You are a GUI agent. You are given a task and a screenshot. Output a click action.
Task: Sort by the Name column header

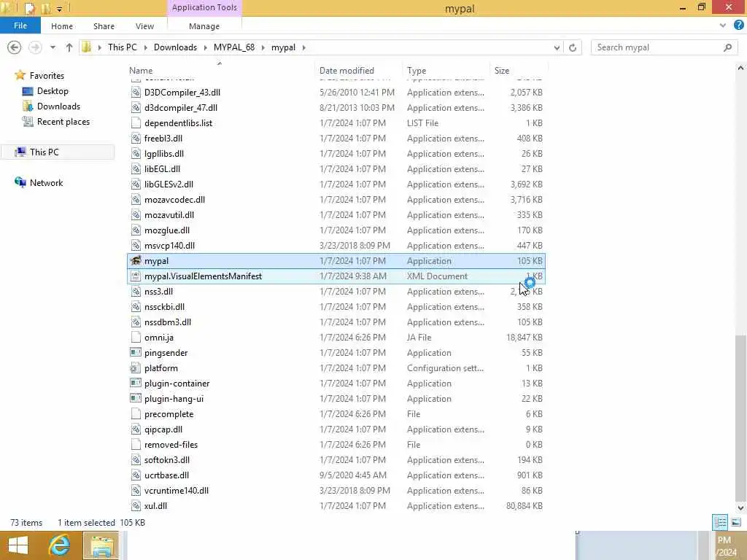pos(141,71)
